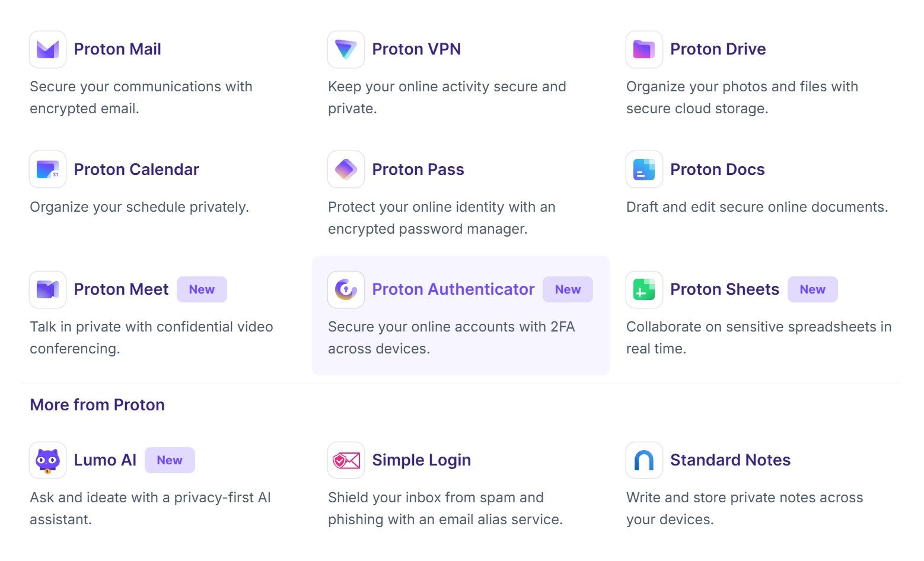Click the Lumo AI cat icon

pos(47,460)
